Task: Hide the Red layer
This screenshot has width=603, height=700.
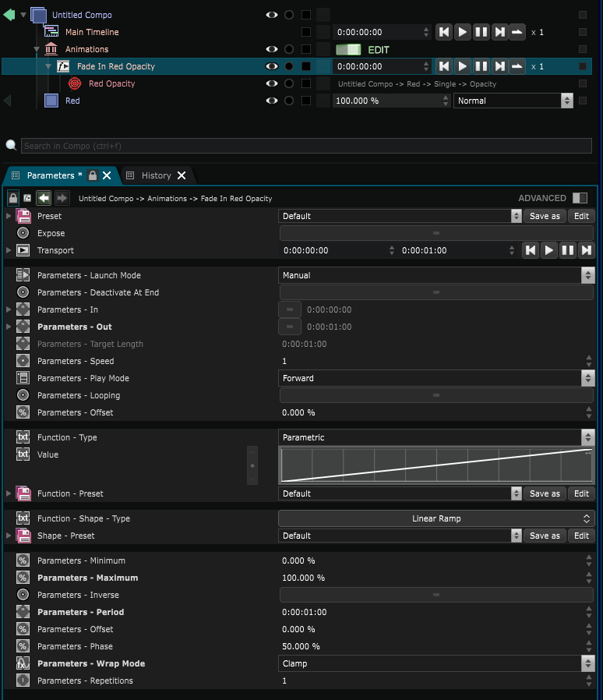Action: click(x=272, y=101)
